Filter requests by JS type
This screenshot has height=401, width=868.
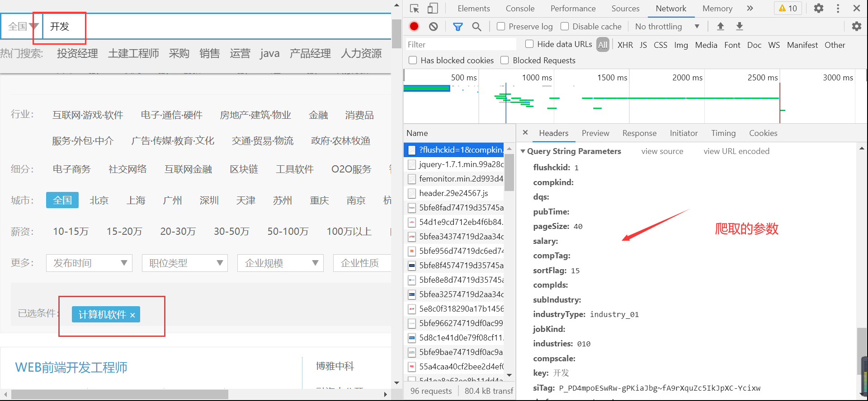tap(643, 45)
